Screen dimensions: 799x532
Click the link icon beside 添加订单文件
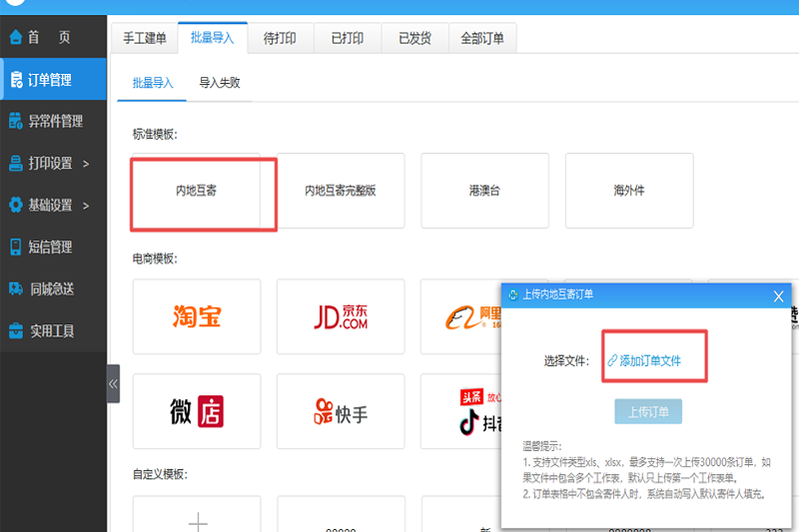(612, 361)
